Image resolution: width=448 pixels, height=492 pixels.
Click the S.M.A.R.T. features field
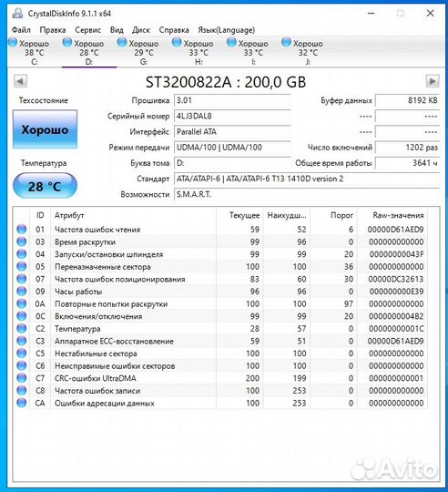[x=307, y=195]
